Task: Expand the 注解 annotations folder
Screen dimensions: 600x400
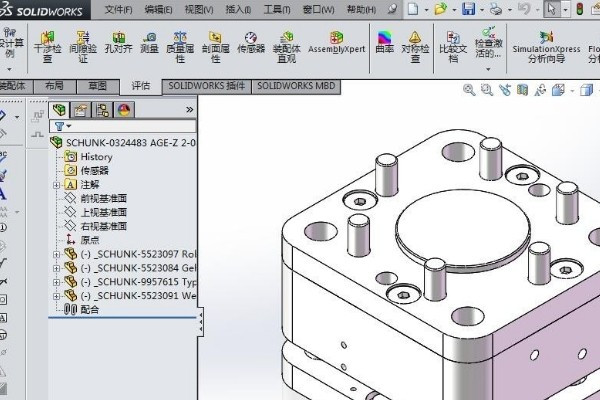Action: click(57, 185)
